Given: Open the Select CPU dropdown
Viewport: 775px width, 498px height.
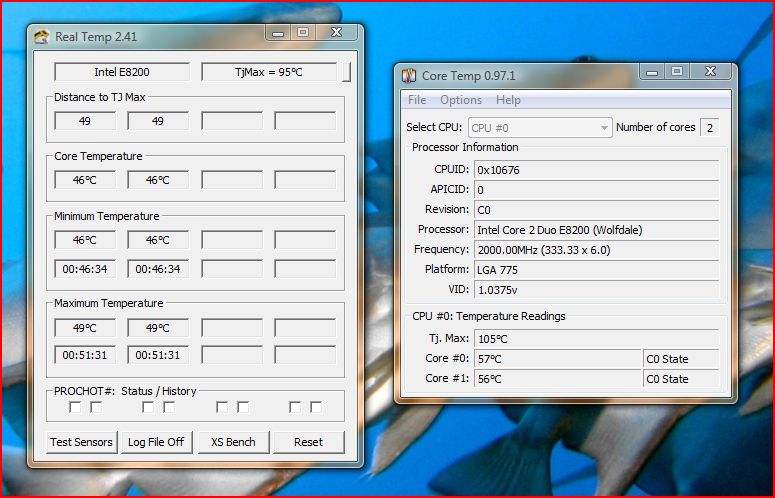Looking at the screenshot, I should 540,128.
